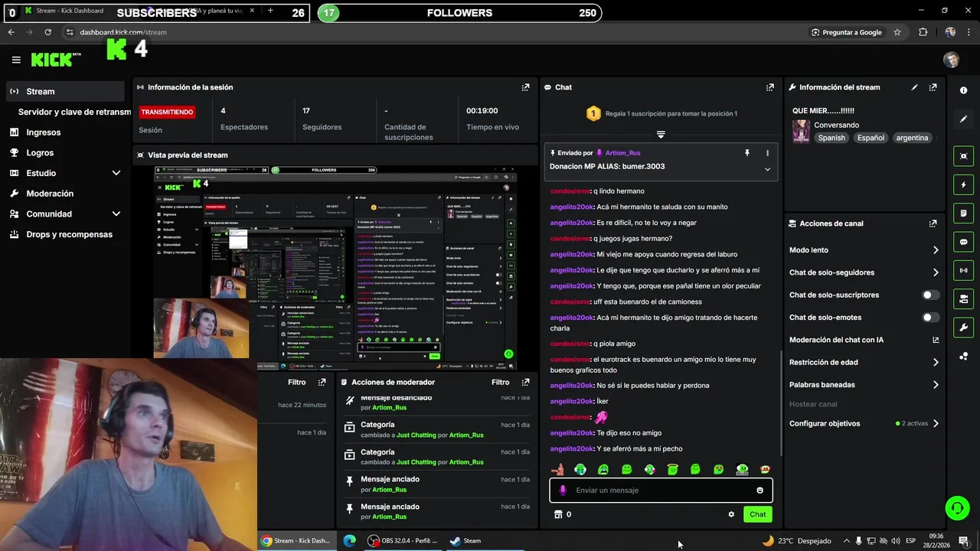Toggle Chat de solo-suscriptores switch
Image resolution: width=980 pixels, height=551 pixels.
click(x=930, y=295)
